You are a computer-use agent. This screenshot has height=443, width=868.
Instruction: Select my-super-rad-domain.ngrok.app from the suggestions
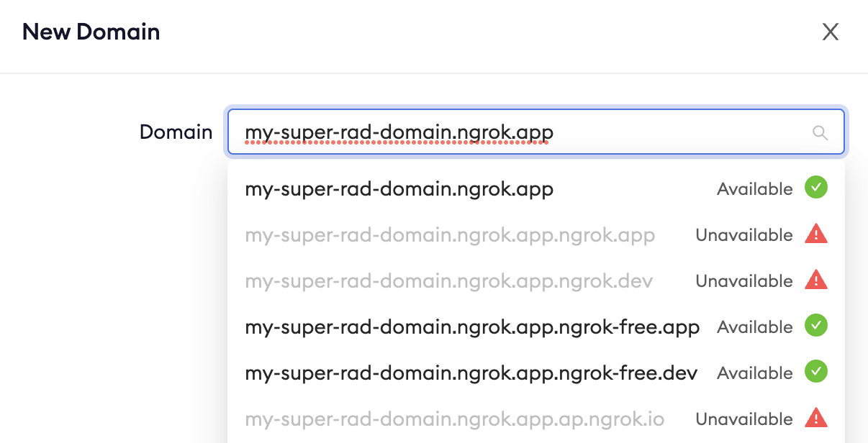coord(399,189)
